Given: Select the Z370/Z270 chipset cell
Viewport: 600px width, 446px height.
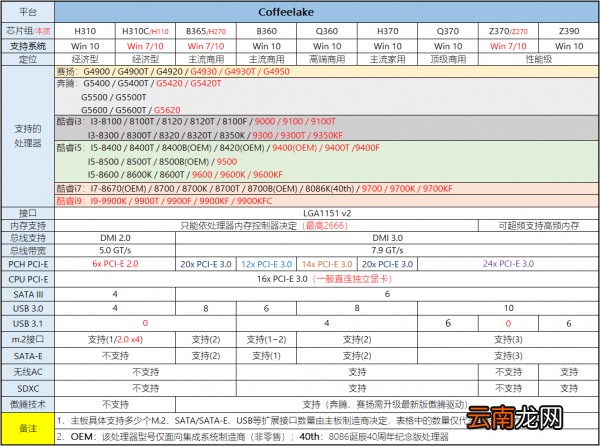Looking at the screenshot, I should point(508,31).
